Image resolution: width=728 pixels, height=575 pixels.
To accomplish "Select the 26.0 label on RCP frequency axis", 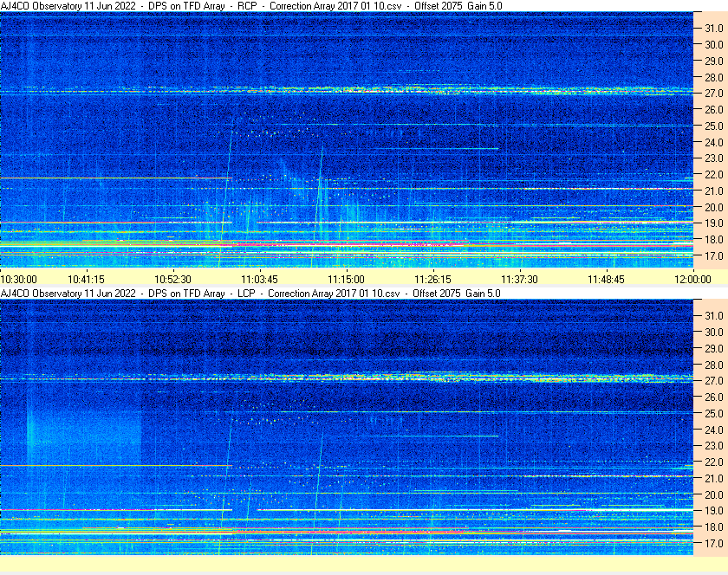I will click(714, 109).
